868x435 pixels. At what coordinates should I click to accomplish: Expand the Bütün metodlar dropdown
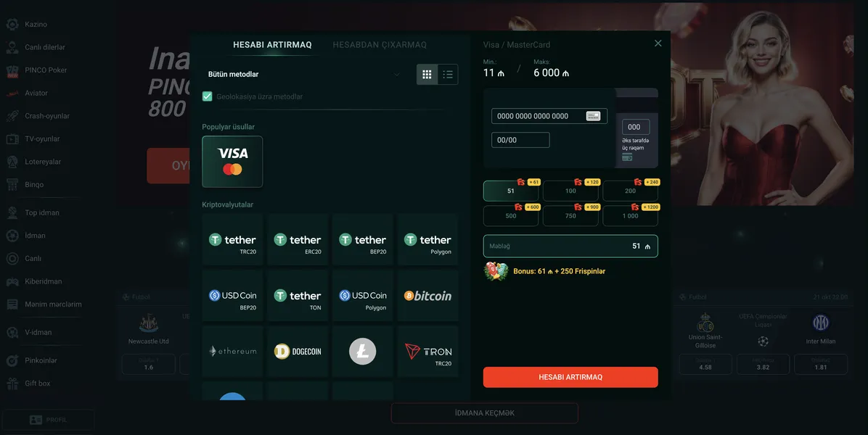click(x=304, y=74)
